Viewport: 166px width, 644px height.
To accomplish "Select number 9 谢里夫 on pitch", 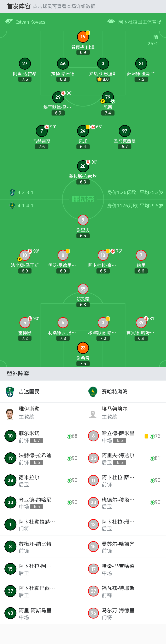I will click(83, 220).
